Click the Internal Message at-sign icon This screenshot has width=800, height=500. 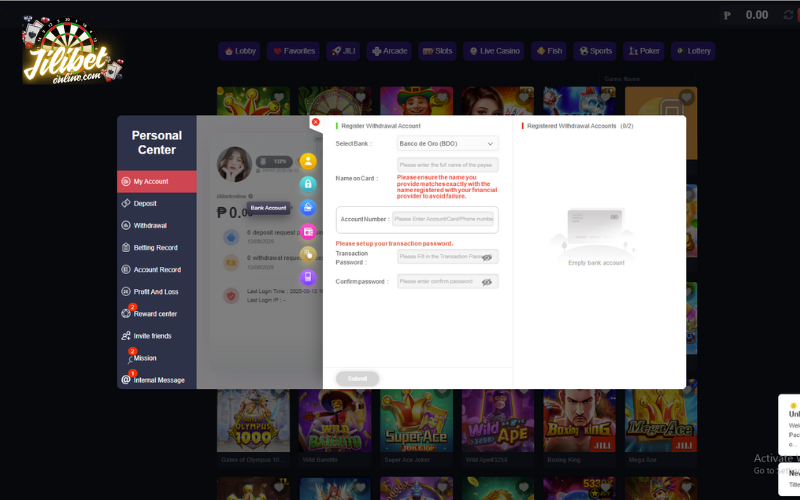(126, 380)
